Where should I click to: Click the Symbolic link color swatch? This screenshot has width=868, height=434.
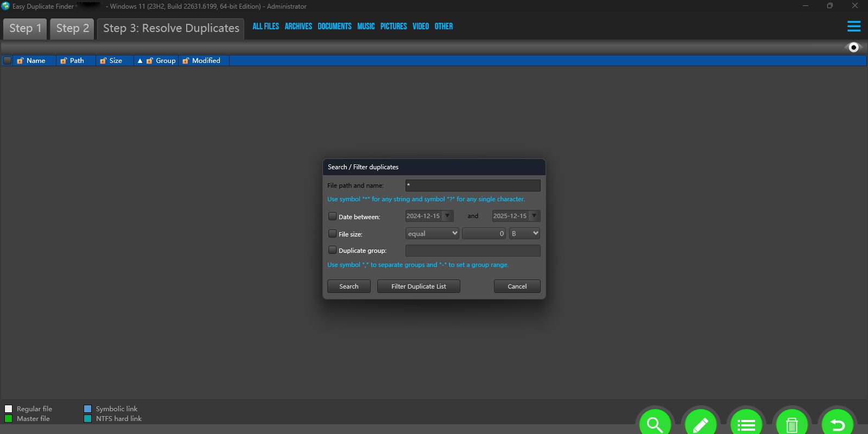[x=87, y=409]
